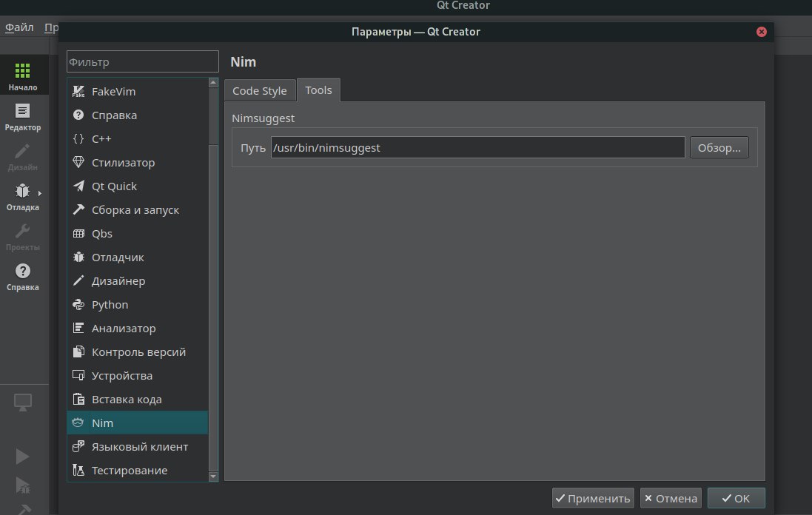
Task: Open the C++ braces settings category
Action: pyautogui.click(x=137, y=138)
